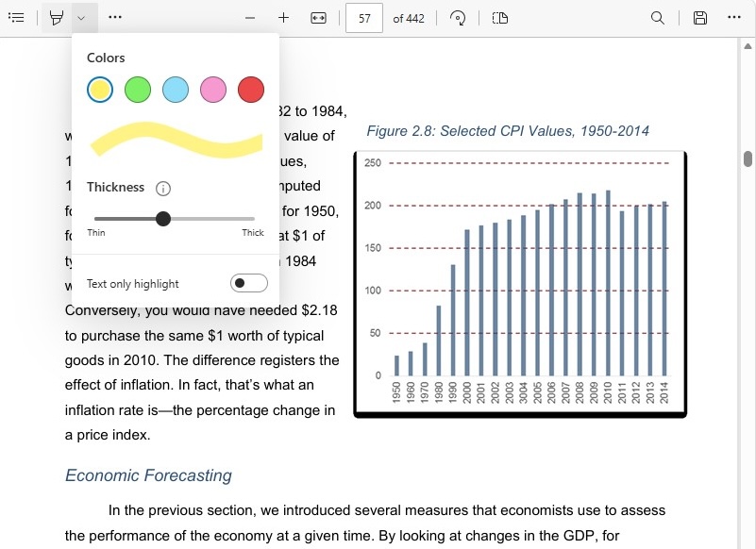Collapse the highlighter options dropdown arrow
The height and width of the screenshot is (549, 756).
(81, 18)
